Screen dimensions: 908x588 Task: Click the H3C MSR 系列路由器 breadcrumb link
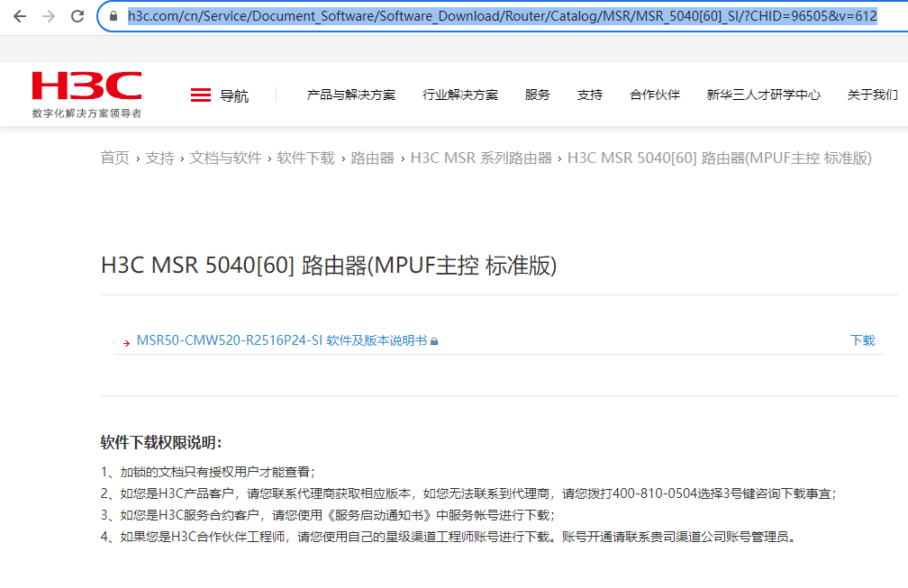(x=481, y=158)
